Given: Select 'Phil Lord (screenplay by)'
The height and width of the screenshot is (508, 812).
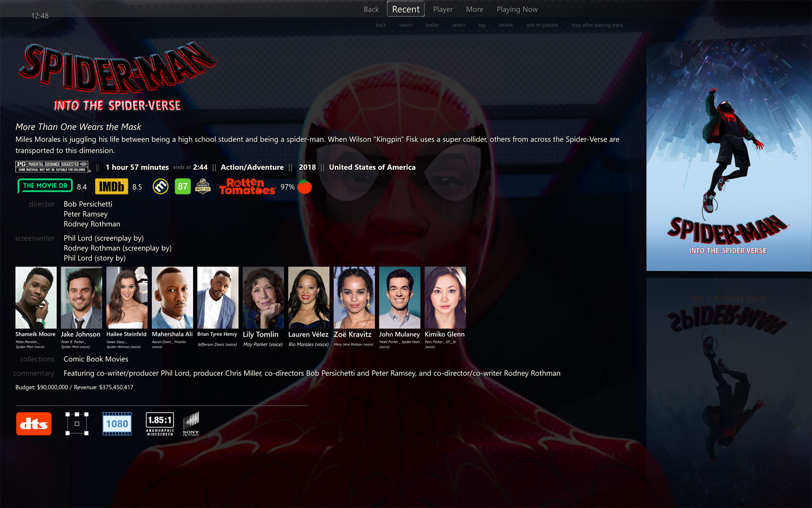Looking at the screenshot, I should 104,238.
